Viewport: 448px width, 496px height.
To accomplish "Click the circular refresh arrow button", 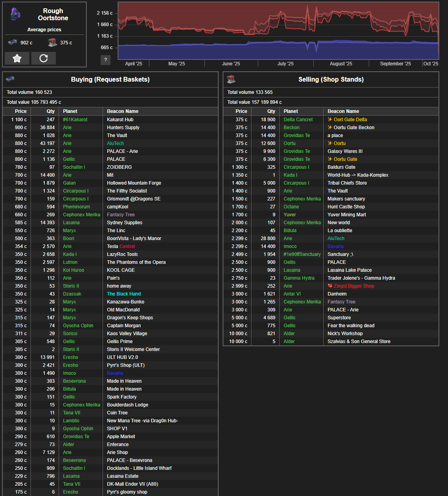I will coord(44,58).
